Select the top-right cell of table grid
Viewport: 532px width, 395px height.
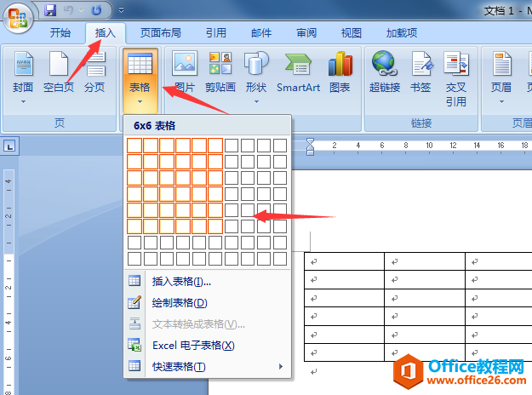pyautogui.click(x=280, y=146)
